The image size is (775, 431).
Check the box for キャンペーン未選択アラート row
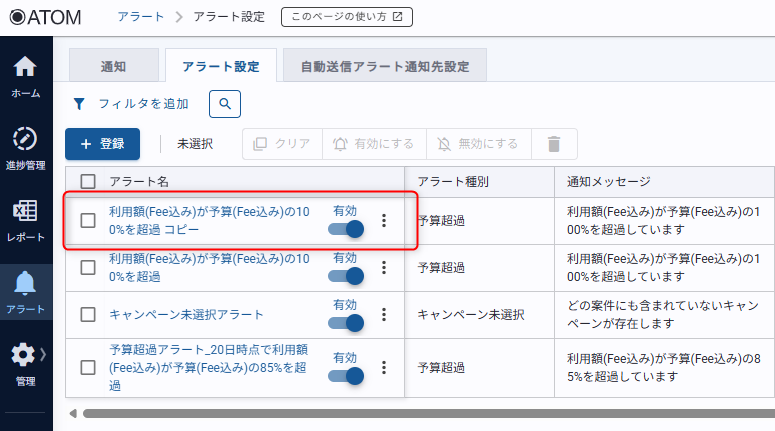coord(88,315)
